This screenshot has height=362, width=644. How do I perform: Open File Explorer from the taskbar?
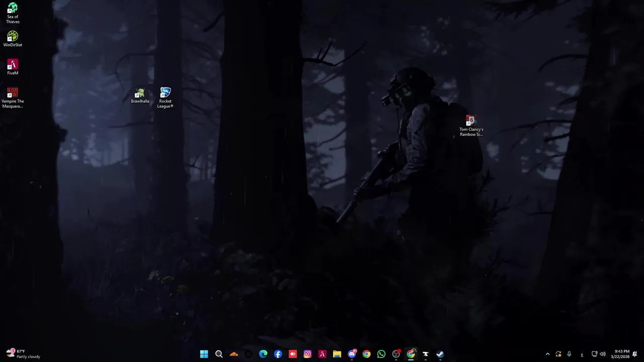(337, 354)
